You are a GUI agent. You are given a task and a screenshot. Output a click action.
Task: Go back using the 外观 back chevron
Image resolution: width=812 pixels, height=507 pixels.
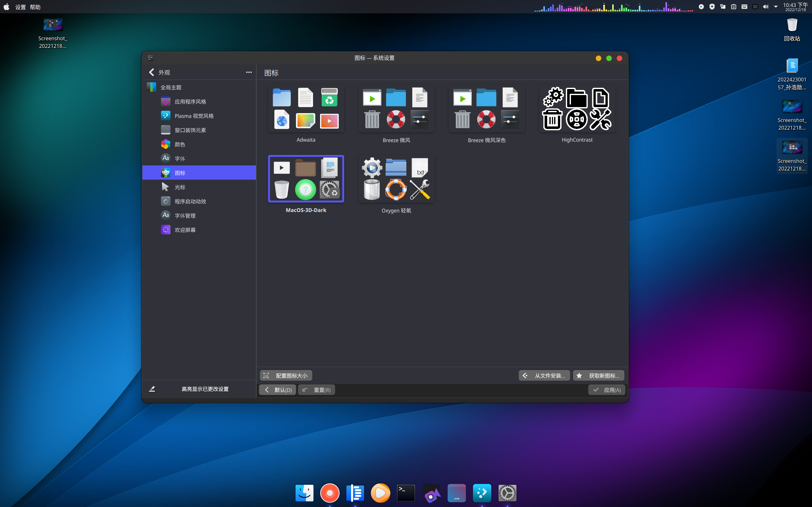coord(152,73)
